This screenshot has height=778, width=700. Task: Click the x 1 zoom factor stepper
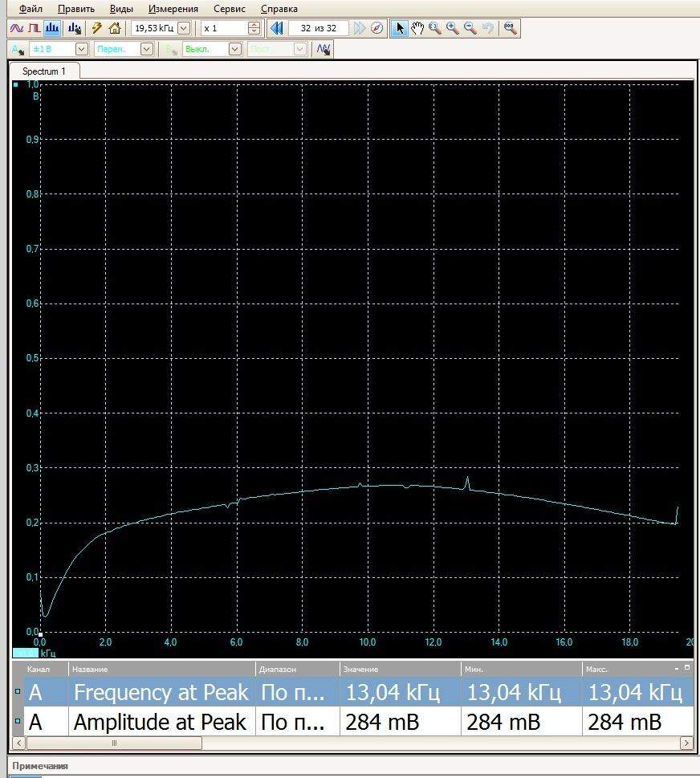click(x=254, y=28)
